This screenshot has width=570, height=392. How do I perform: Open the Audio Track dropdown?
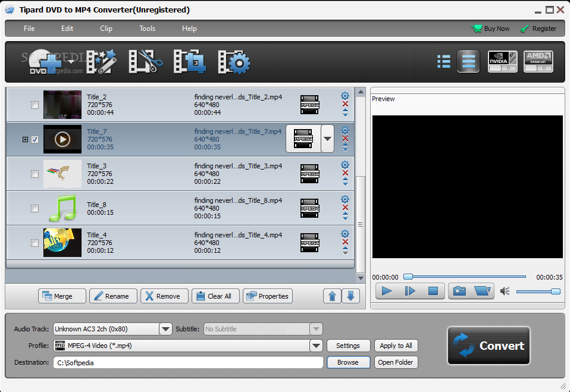(x=165, y=329)
